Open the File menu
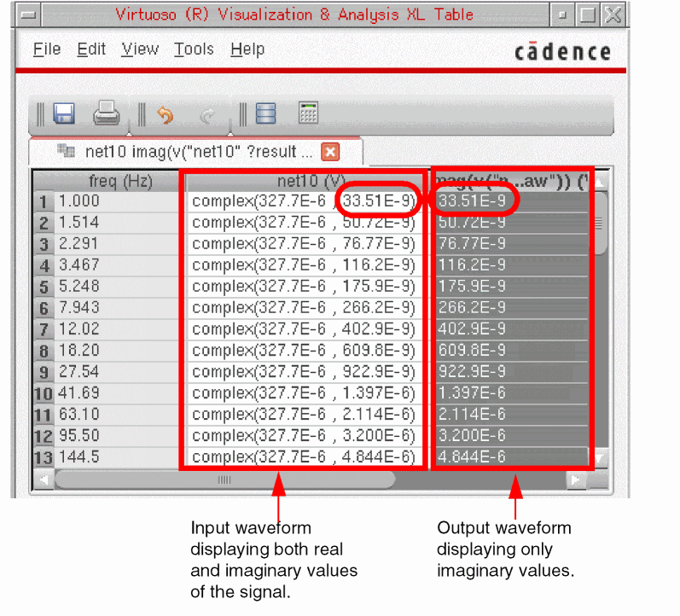 (x=47, y=49)
